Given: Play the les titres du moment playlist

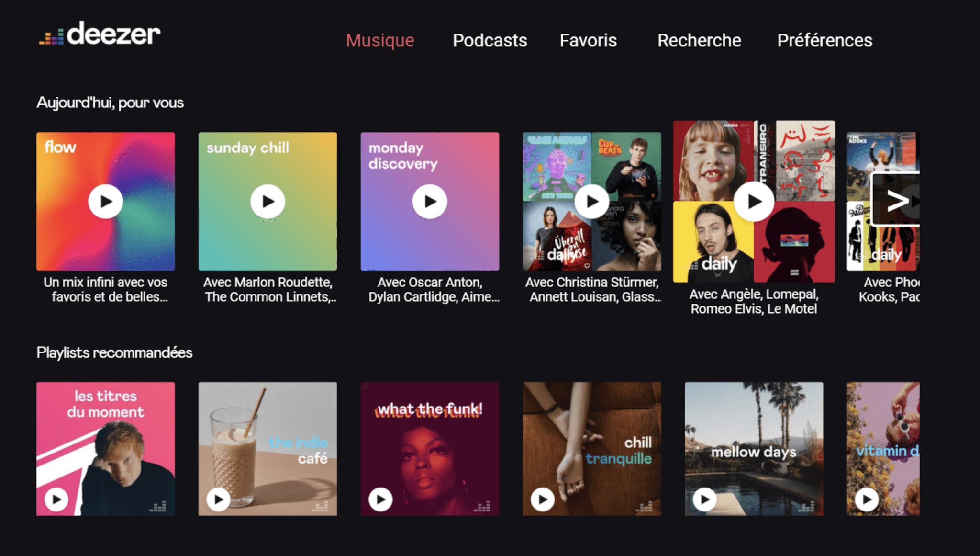Looking at the screenshot, I should [x=56, y=499].
